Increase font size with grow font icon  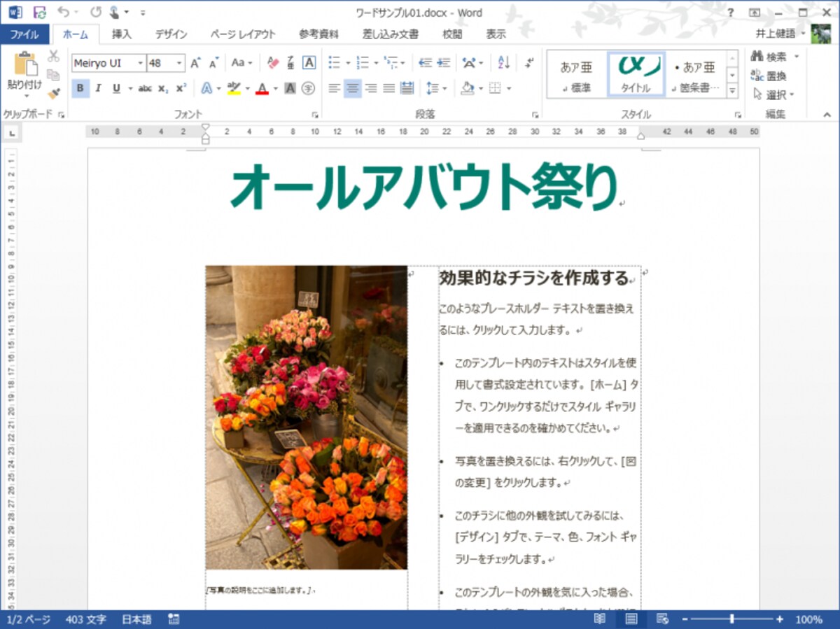click(196, 63)
